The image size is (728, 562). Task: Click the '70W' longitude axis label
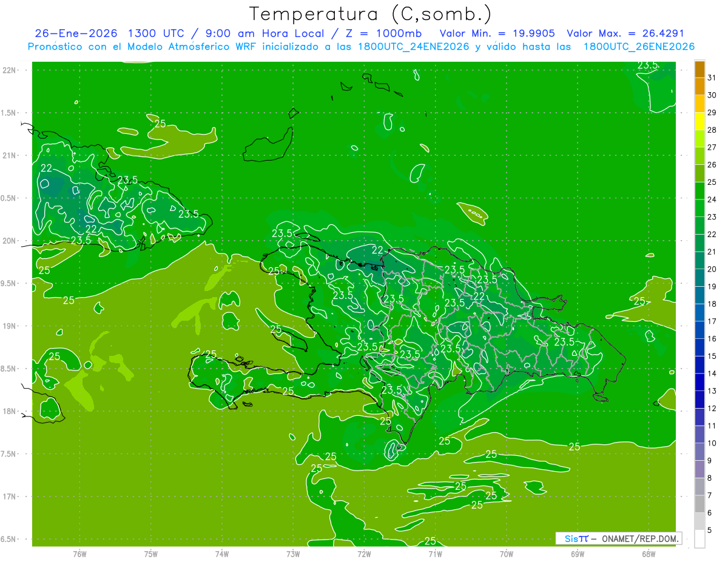[x=507, y=554]
